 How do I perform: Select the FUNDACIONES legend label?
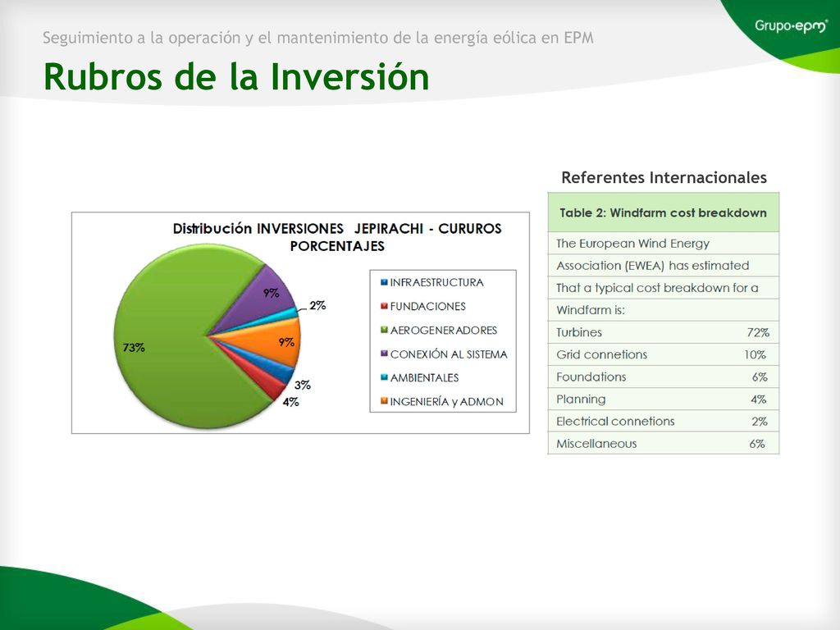coord(428,307)
